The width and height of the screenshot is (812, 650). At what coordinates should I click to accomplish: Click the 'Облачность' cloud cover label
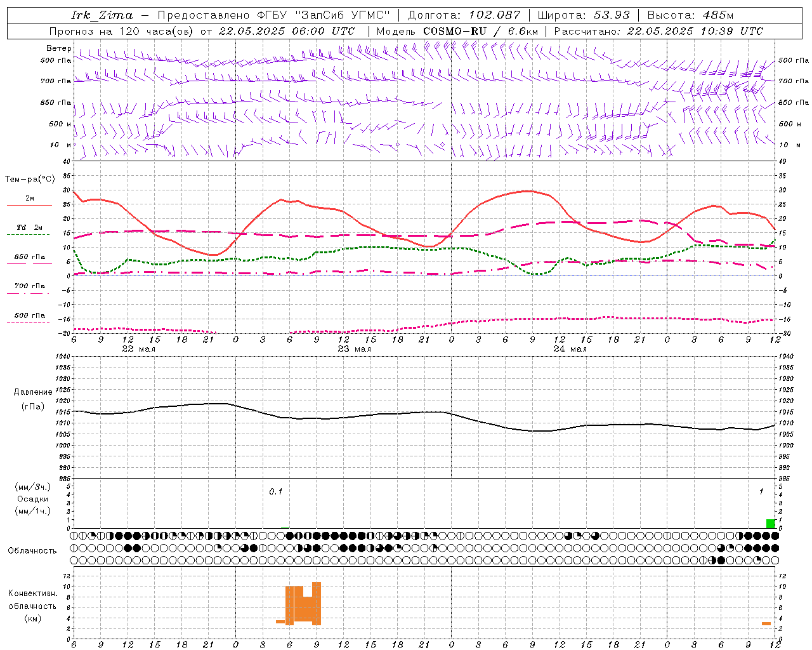[x=32, y=550]
